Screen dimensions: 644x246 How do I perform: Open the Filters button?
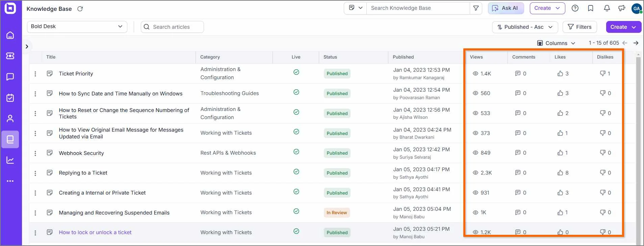pyautogui.click(x=580, y=27)
